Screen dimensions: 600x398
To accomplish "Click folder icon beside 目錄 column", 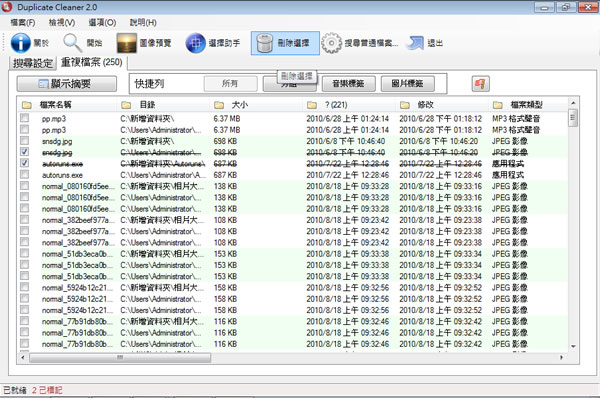I will [x=126, y=105].
